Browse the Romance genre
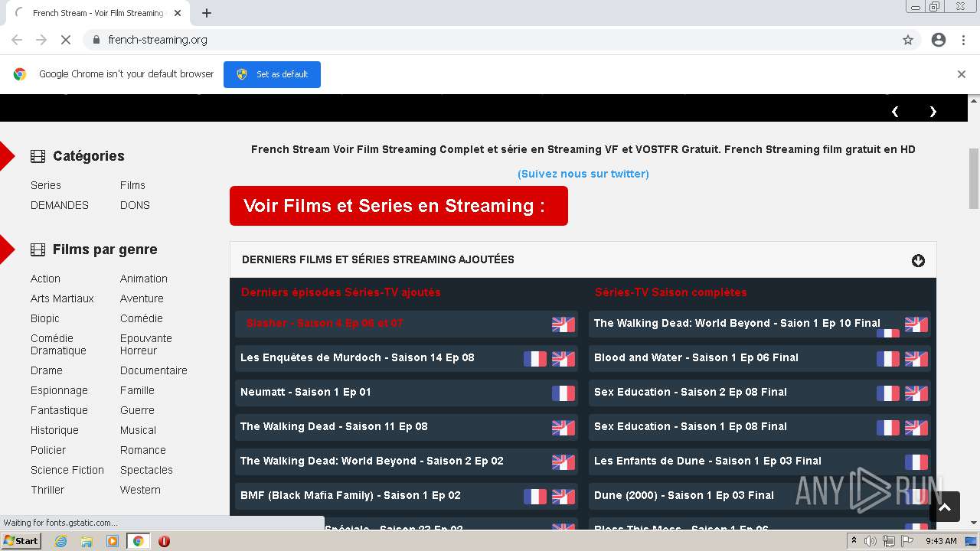The width and height of the screenshot is (980, 551). click(x=143, y=450)
